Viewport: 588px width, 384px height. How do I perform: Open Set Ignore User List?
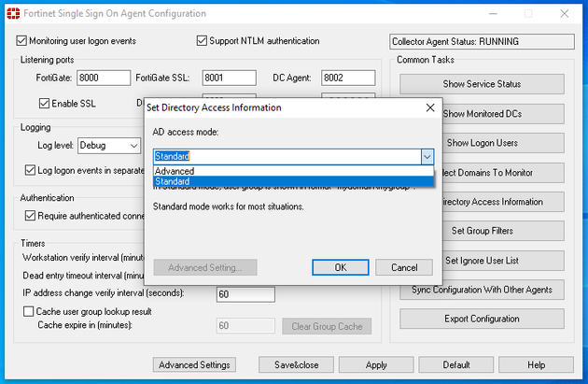click(503, 261)
